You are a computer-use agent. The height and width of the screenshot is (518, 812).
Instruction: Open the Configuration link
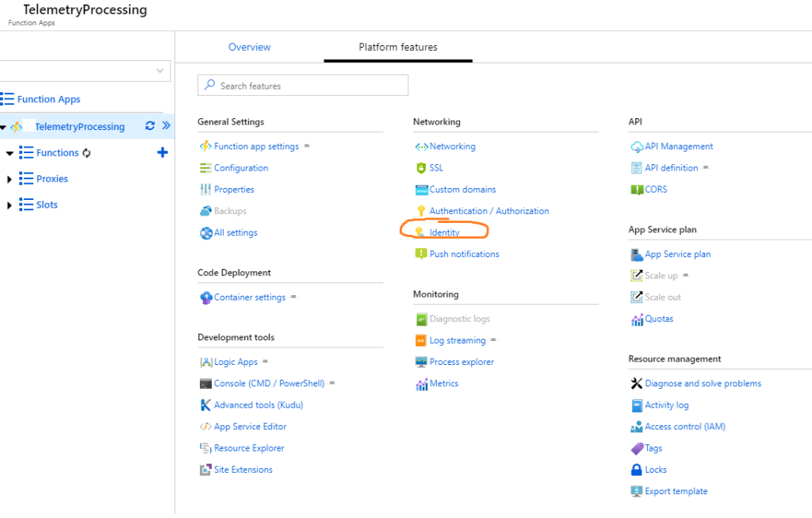tap(241, 168)
